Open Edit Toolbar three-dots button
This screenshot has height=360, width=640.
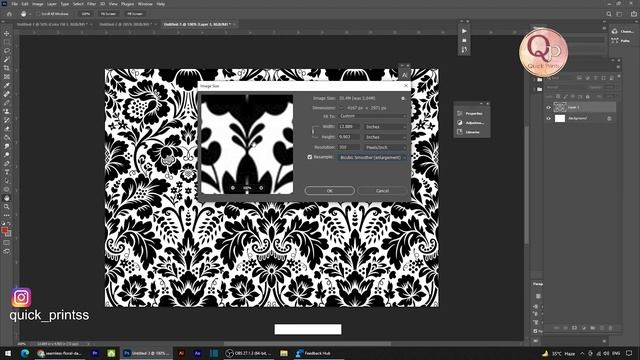[x=7, y=215]
